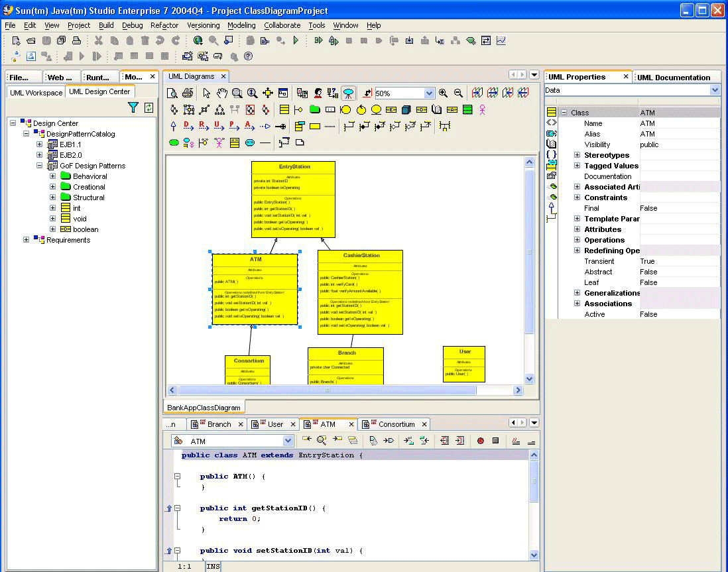
Task: Click the editor tabs list drop-down arrow
Action: point(534,422)
